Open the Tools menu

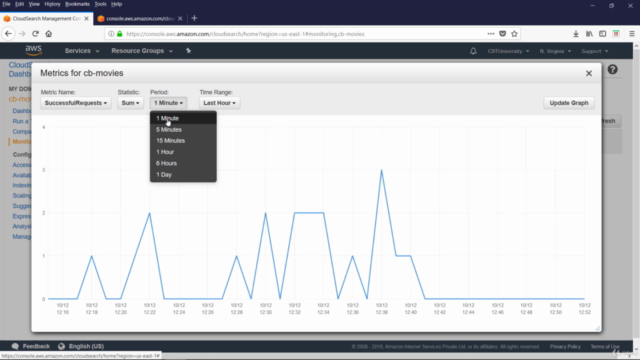click(x=100, y=4)
